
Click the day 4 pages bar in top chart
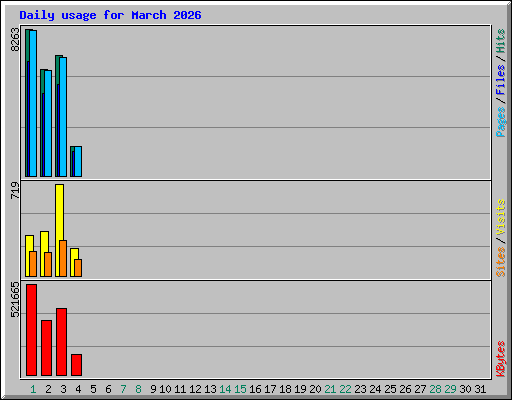click(78, 161)
